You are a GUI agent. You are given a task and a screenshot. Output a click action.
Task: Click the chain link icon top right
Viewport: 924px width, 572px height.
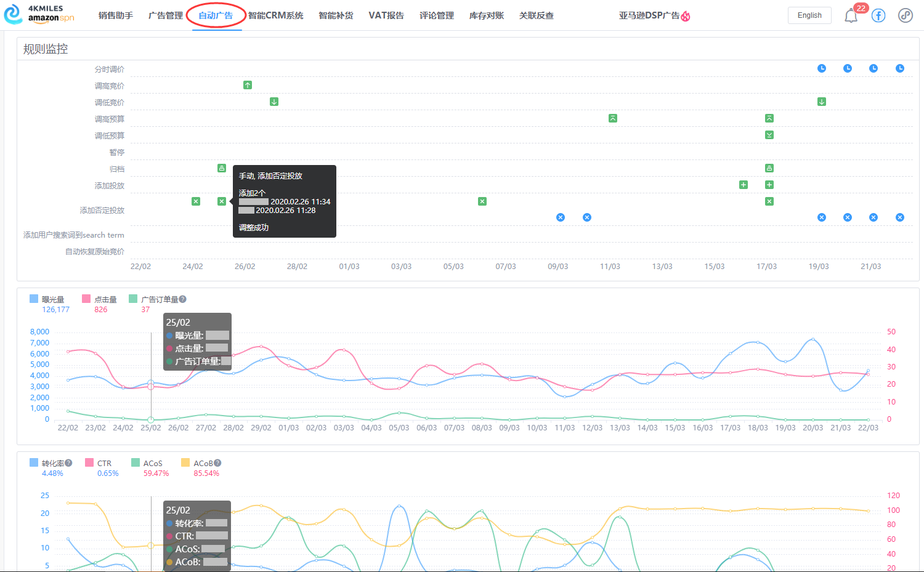tap(905, 15)
